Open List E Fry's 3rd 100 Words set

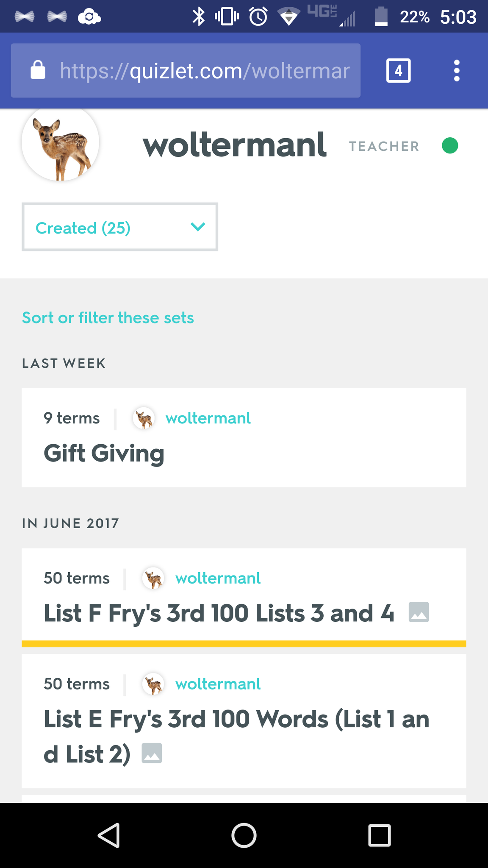236,720
